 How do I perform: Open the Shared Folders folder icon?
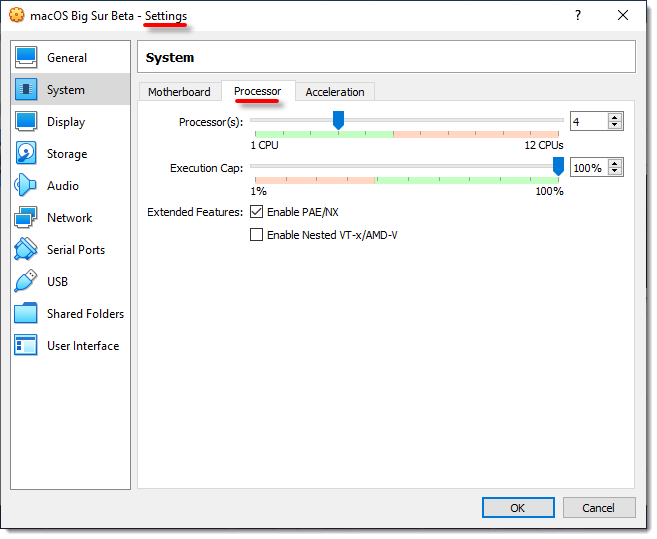(x=26, y=314)
